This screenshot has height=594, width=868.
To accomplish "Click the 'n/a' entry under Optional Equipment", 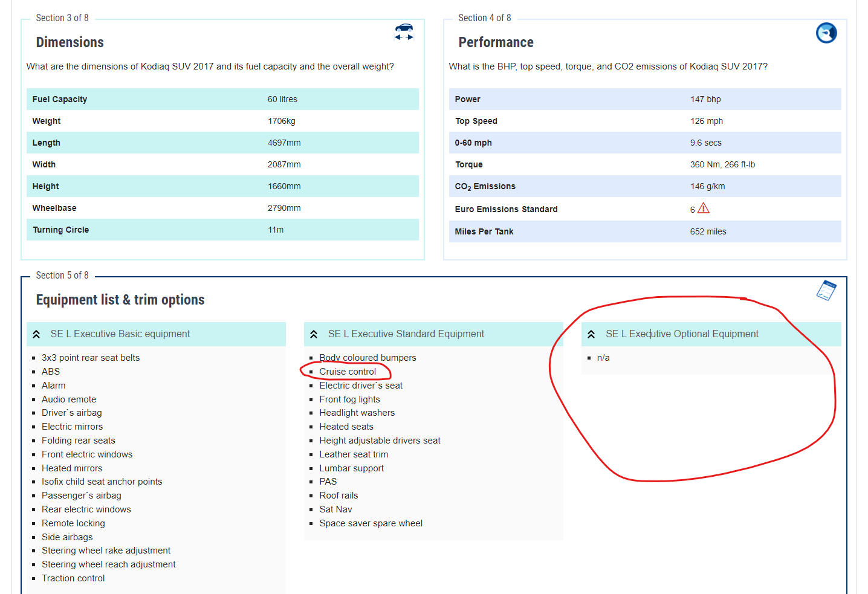I will click(x=603, y=358).
